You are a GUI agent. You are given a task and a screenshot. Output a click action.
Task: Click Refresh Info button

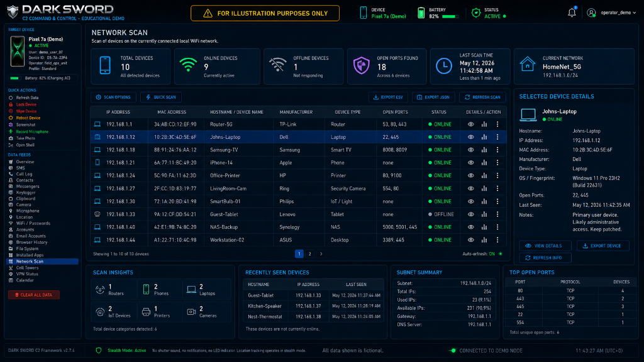(x=545, y=258)
